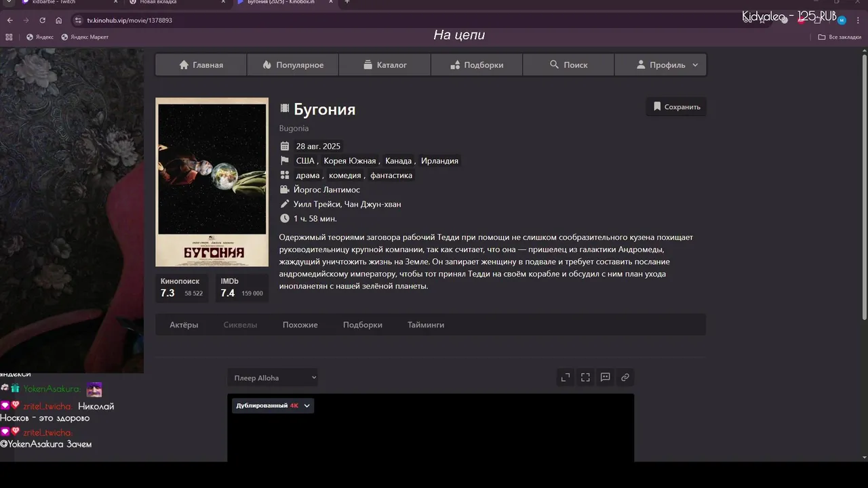Click the site info icon in the address bar
Viewport: 868px width, 488px height.
tap(78, 20)
